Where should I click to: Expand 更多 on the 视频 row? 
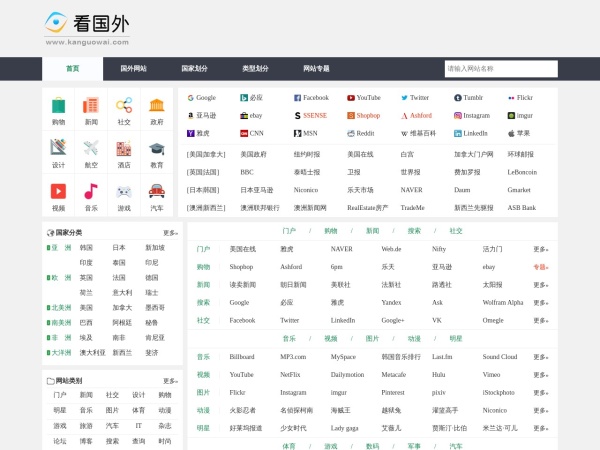(541, 375)
